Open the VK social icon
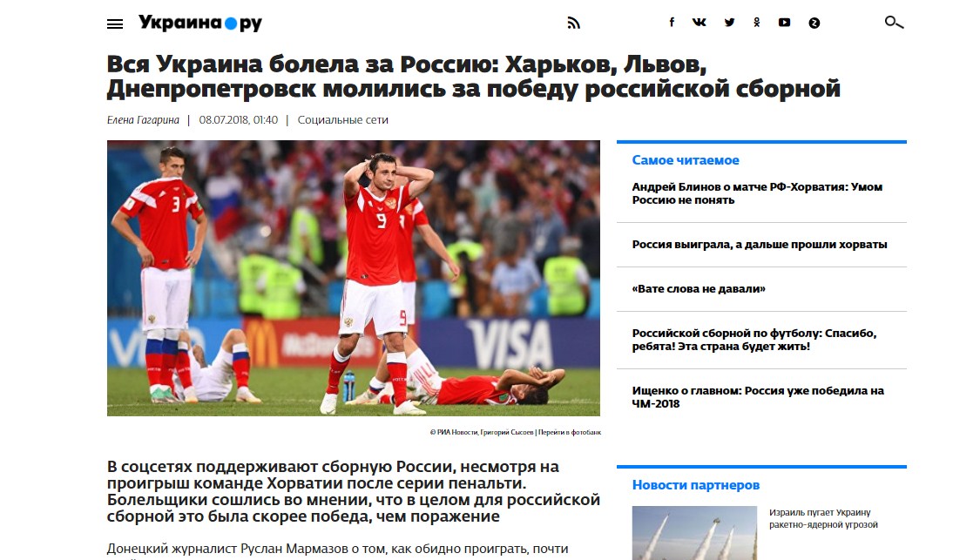This screenshot has width=980, height=560. click(x=700, y=23)
